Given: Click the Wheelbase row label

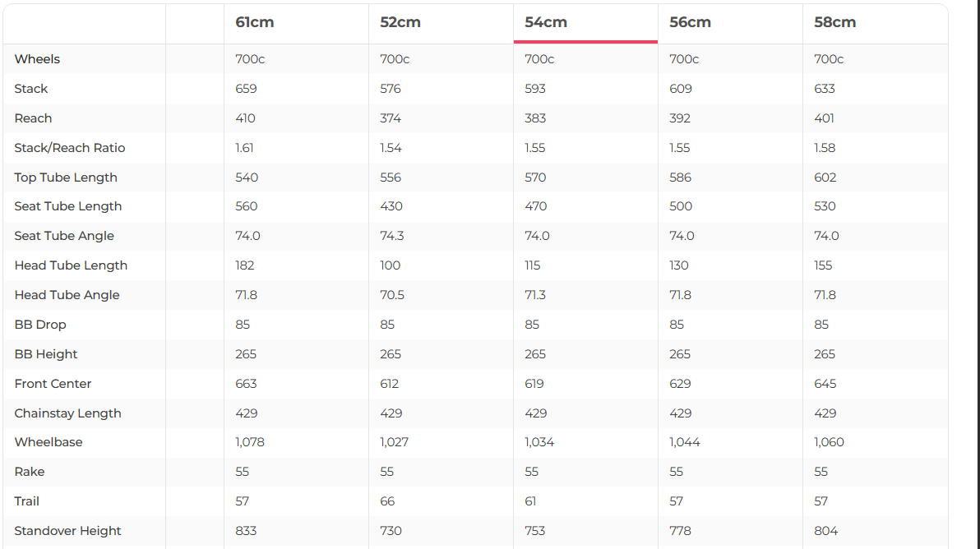Looking at the screenshot, I should coord(49,442).
